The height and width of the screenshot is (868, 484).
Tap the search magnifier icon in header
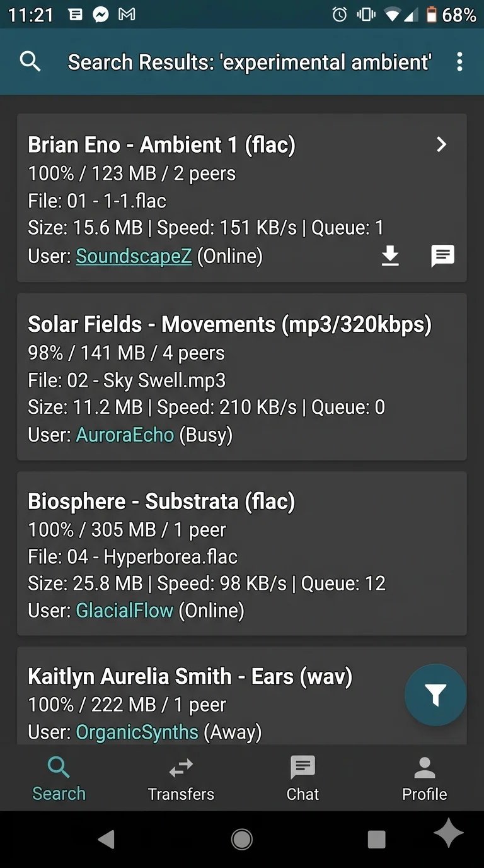click(x=30, y=62)
